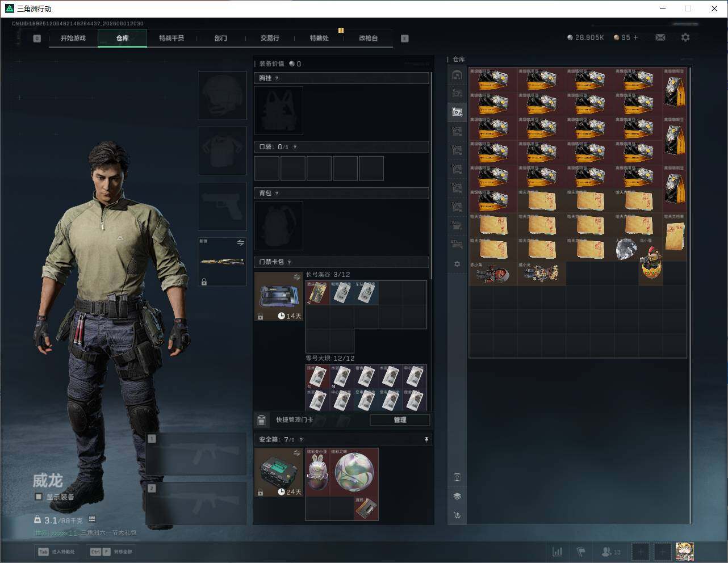Click the locker icon above the stack icon
Screen dimensions: 728x563
click(457, 477)
